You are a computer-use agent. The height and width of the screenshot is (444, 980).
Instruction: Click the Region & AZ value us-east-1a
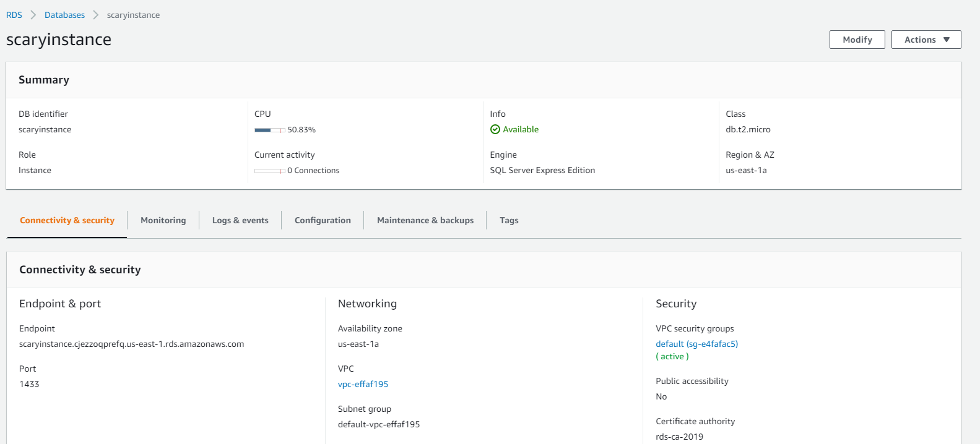(x=746, y=170)
